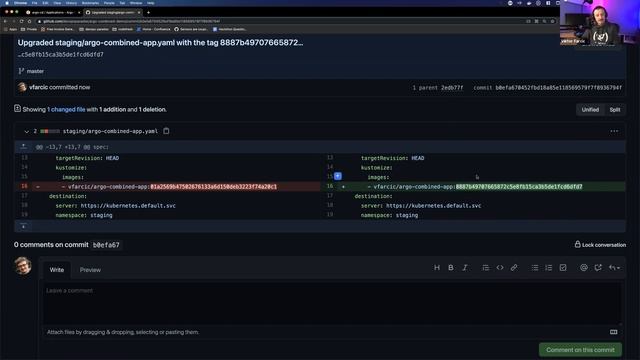Expand diff lines below line 19
640x360 pixels.
[24, 226]
